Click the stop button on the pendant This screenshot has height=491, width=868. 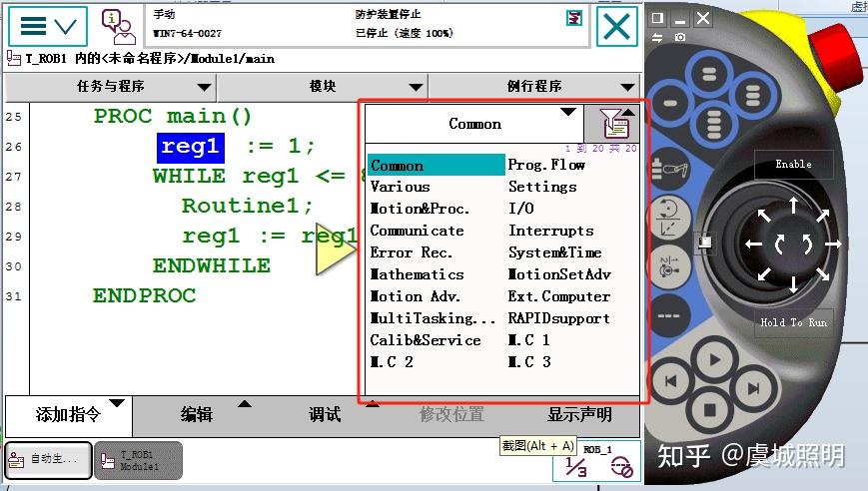709,410
